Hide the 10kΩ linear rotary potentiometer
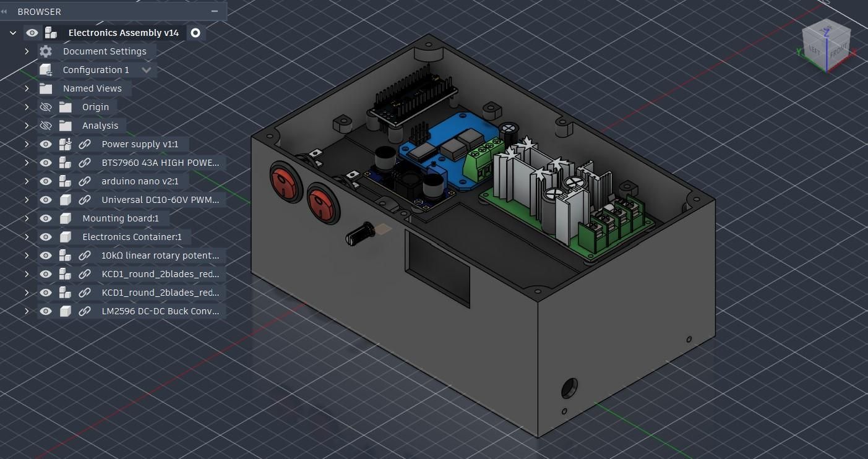This screenshot has height=459, width=868. click(46, 255)
